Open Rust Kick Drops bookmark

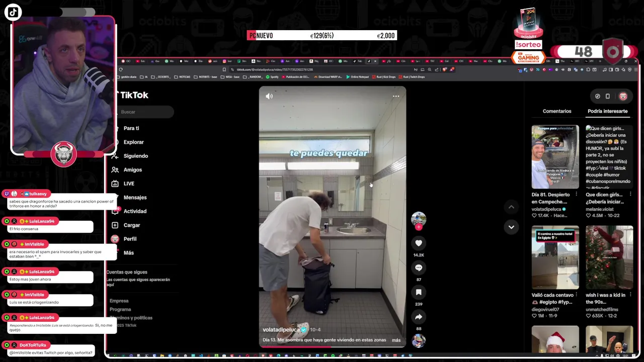click(x=383, y=77)
